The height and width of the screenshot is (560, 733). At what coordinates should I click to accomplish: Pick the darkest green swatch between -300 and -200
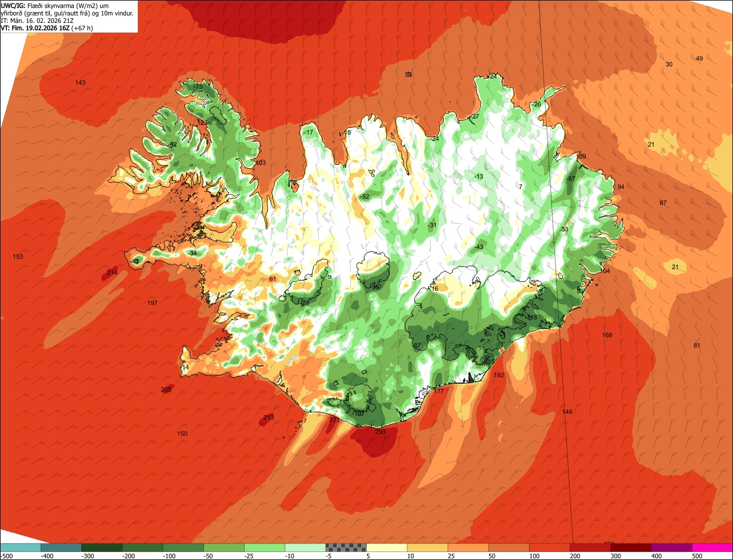[x=102, y=547]
